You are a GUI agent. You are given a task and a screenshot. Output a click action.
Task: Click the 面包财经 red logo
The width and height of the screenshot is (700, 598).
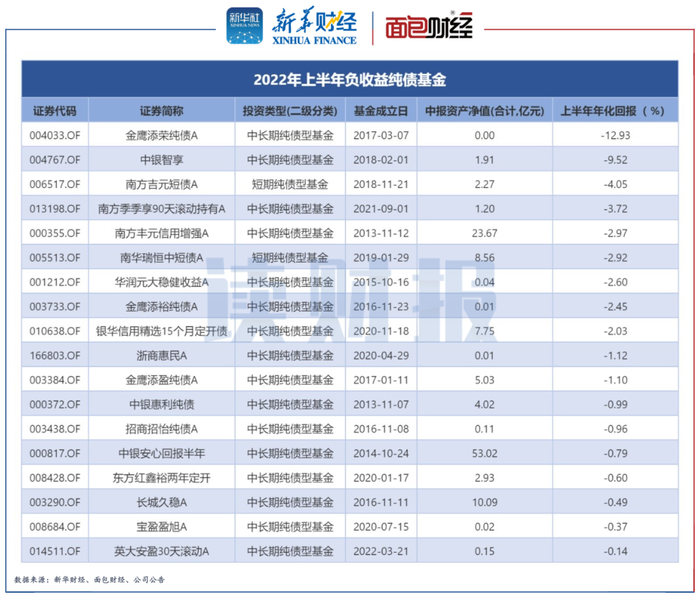(429, 27)
